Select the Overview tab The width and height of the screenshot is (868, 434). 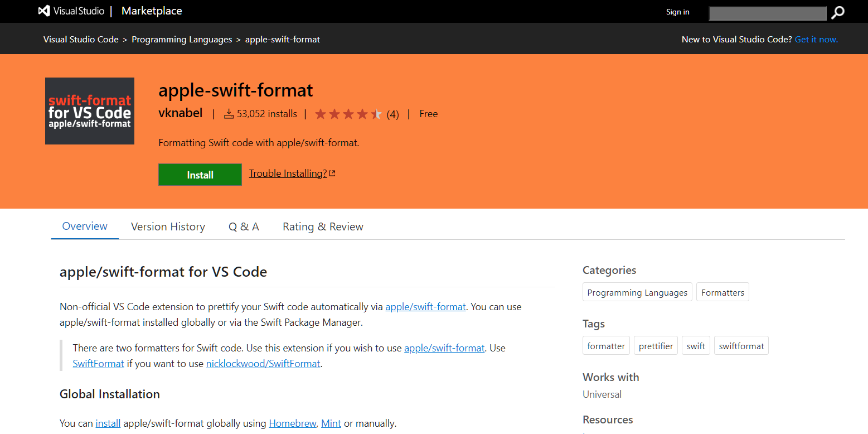coord(85,226)
